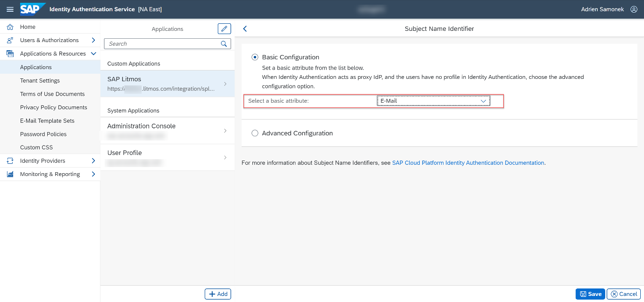Image resolution: width=644 pixels, height=302 pixels.
Task: Click the SAP logo
Action: (x=33, y=9)
